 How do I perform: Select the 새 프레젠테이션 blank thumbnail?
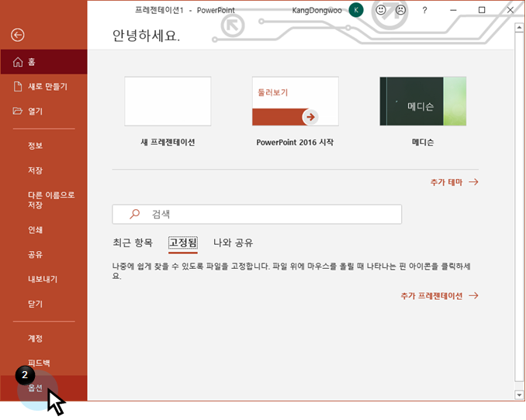(x=168, y=102)
